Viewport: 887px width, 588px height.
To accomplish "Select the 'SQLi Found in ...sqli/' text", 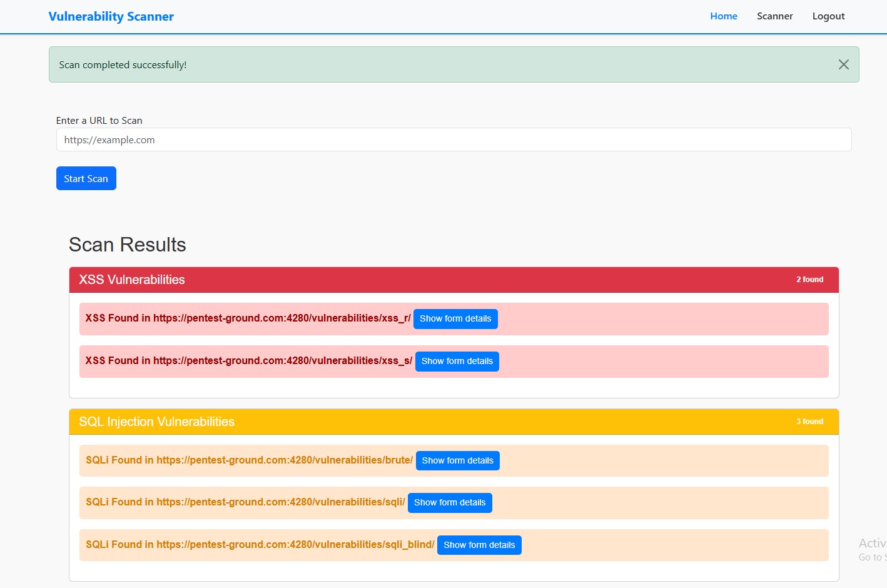I will tap(245, 502).
